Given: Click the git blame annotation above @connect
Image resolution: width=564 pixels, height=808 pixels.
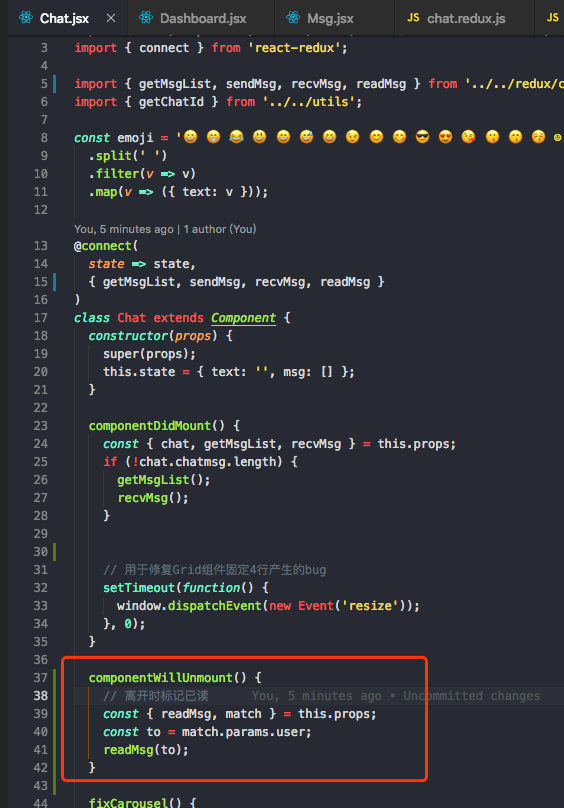Looking at the screenshot, I should point(165,229).
